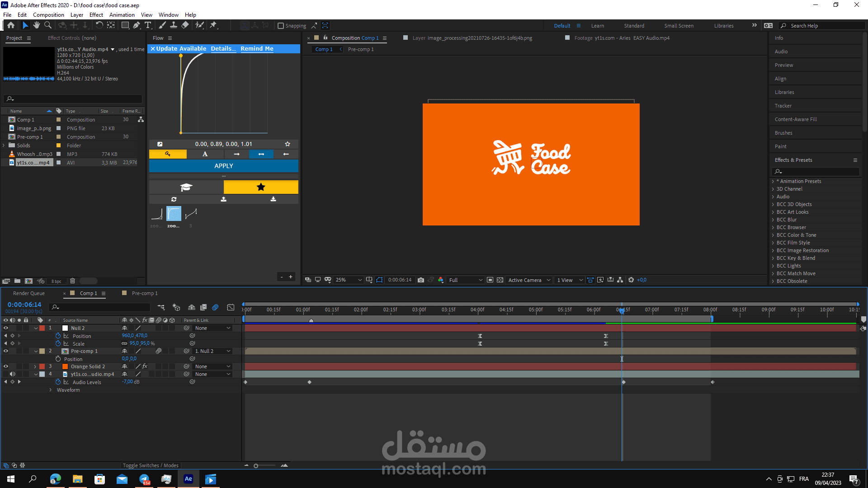Expand the BCC Blur effects category

coord(773,220)
